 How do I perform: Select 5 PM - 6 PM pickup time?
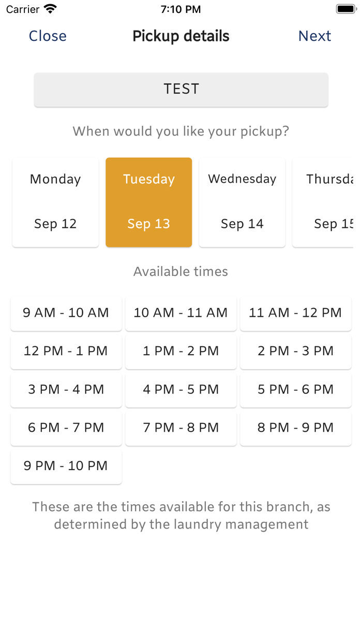coord(296,390)
